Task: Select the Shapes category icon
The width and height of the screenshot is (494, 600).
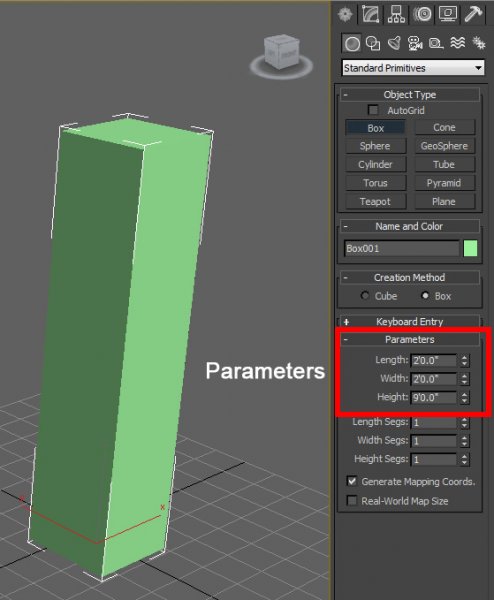Action: (373, 43)
